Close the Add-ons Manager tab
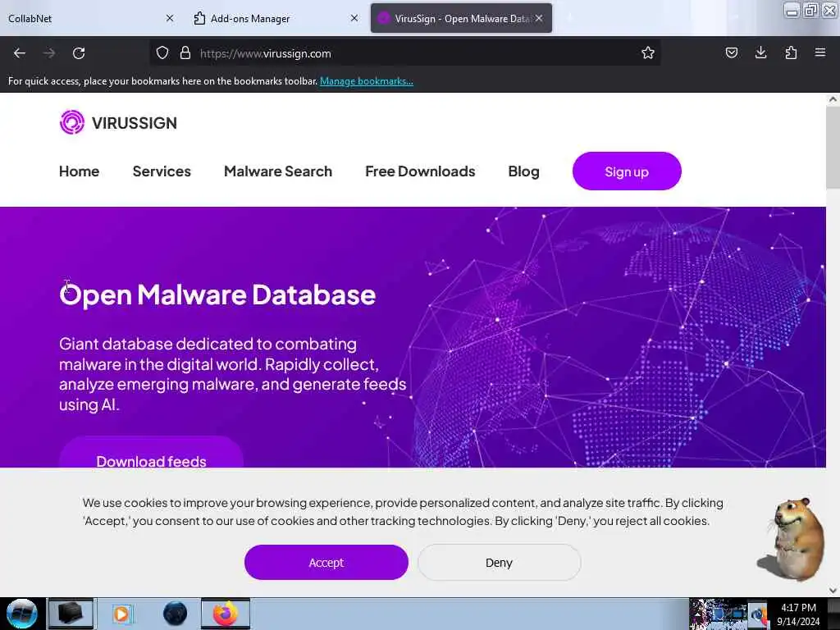This screenshot has height=630, width=840. [x=354, y=18]
